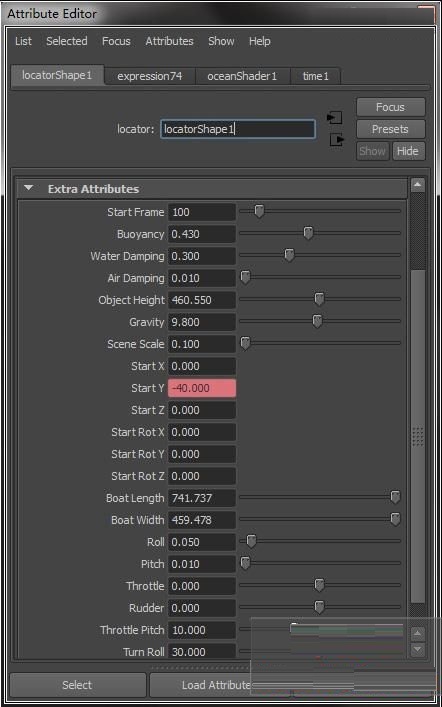Click the Focus button
442x707 pixels.
click(x=390, y=107)
